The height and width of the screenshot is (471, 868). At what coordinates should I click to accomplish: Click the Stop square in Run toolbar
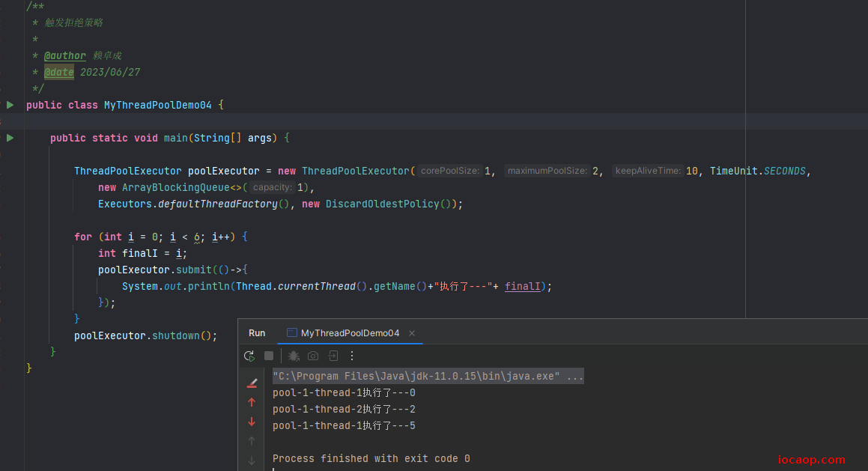click(x=269, y=356)
